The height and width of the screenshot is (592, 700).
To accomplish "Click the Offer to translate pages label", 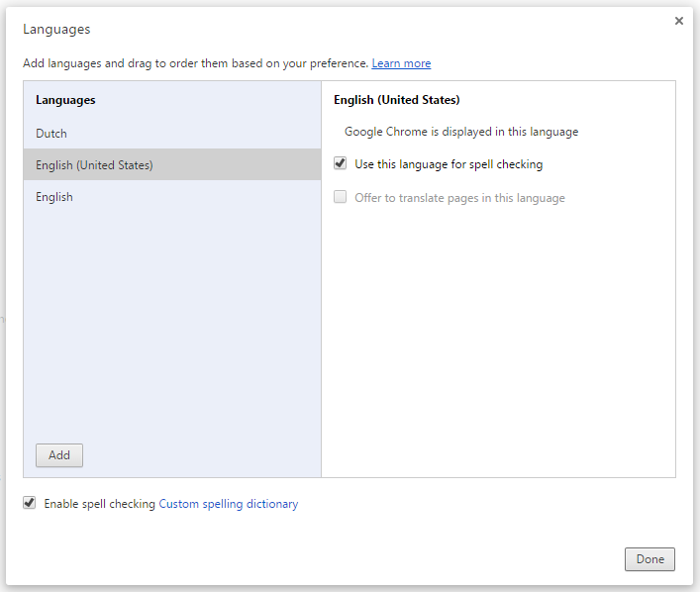I will pyautogui.click(x=459, y=198).
